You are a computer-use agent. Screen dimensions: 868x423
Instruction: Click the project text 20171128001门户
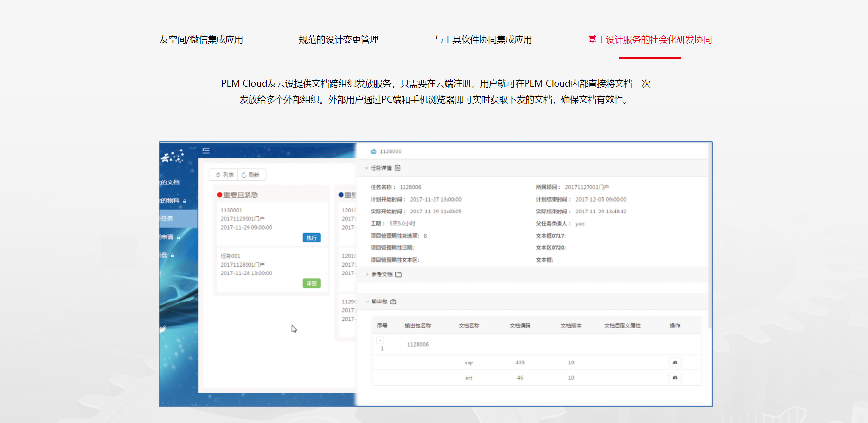point(243,265)
